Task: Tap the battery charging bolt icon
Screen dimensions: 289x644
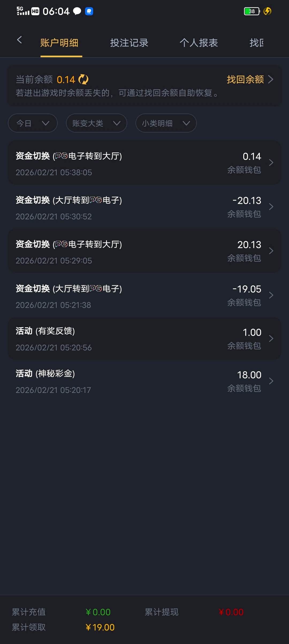Action: click(x=267, y=11)
